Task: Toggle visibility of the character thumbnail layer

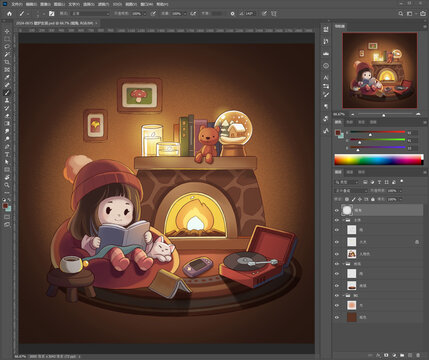Action: click(337, 254)
